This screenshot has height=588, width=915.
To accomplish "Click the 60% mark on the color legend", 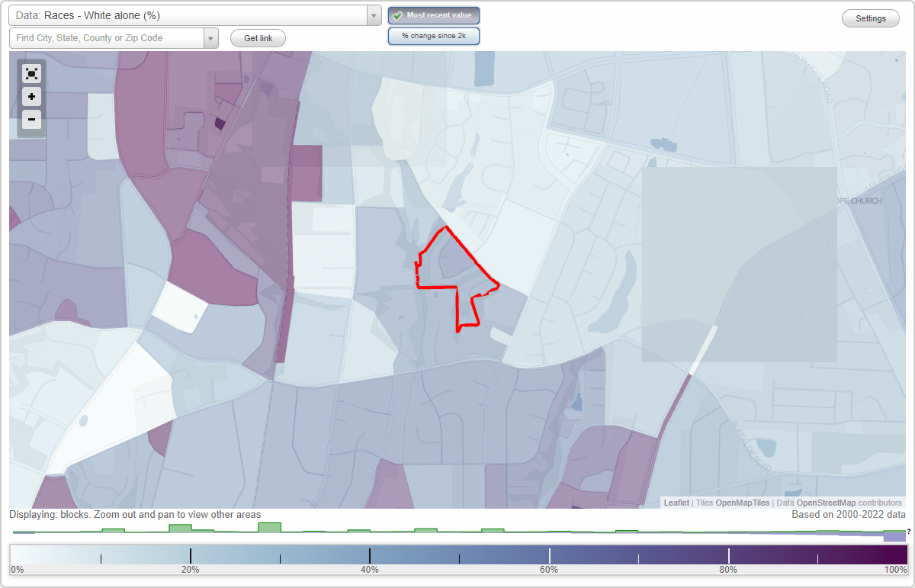I will tap(549, 556).
